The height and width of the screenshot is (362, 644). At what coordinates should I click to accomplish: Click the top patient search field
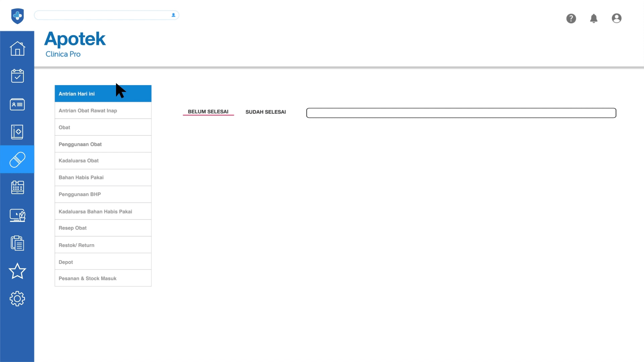(x=102, y=15)
